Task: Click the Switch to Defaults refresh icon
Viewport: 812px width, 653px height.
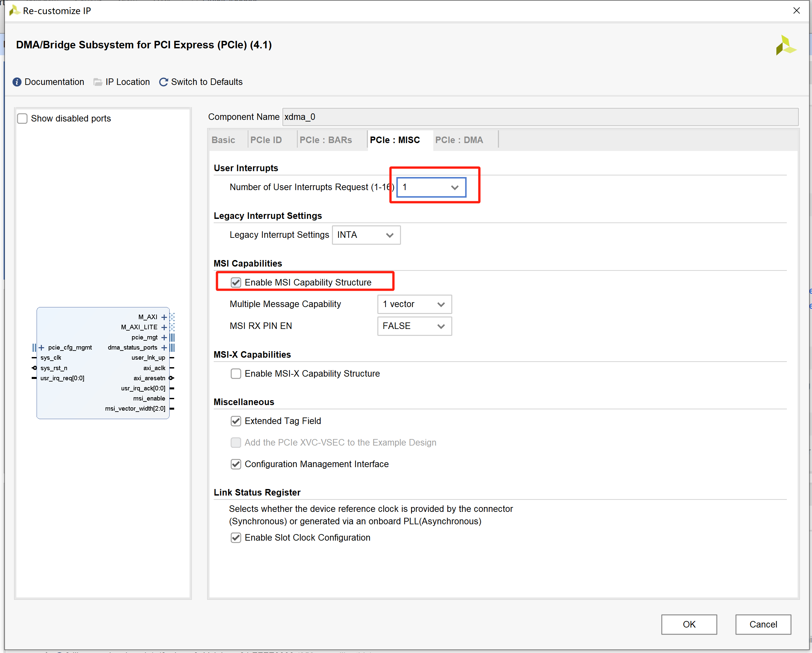Action: (163, 82)
